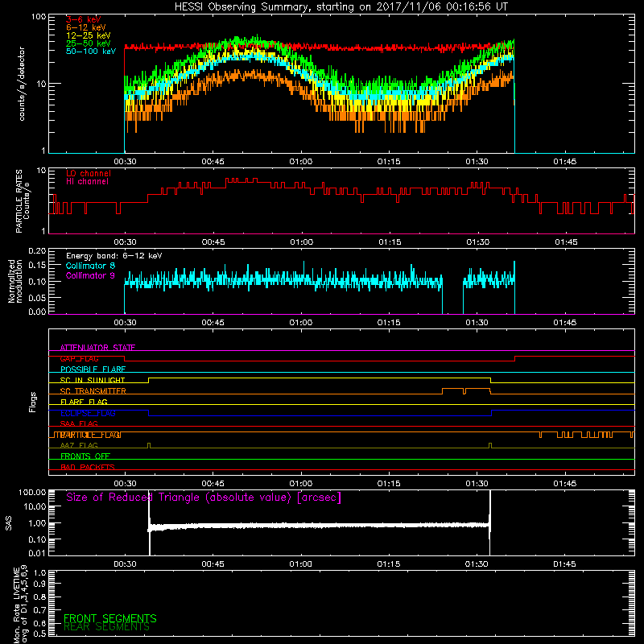Click the GAP_FLAG label
This screenshot has height=644, width=644.
(x=79, y=358)
